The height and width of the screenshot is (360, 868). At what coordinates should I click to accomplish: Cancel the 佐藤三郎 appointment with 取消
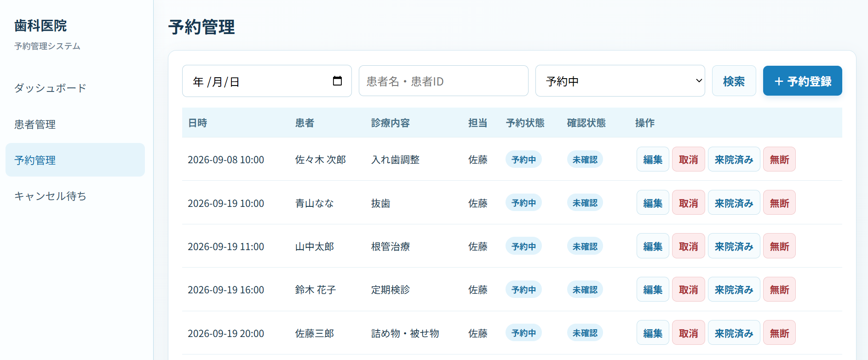pos(688,333)
